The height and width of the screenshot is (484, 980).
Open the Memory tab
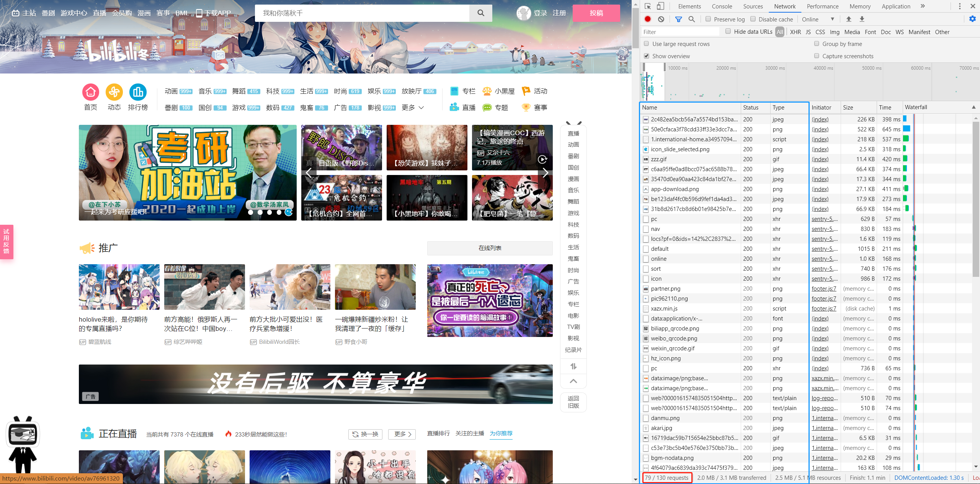tap(860, 6)
